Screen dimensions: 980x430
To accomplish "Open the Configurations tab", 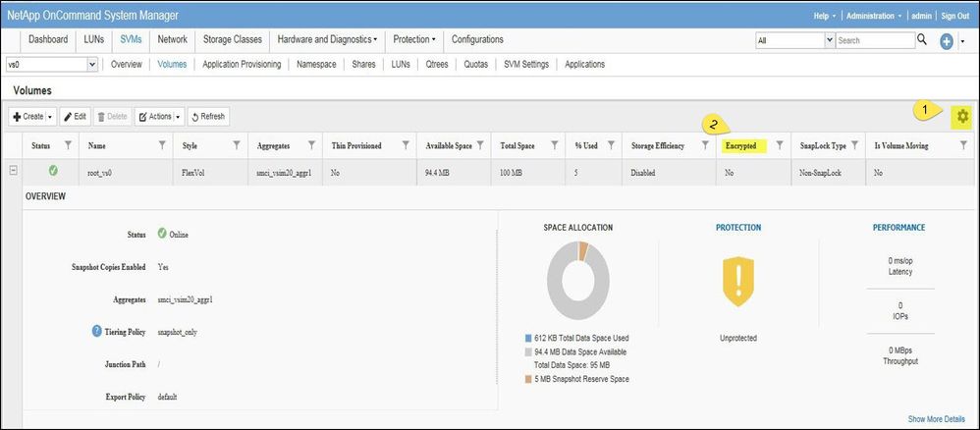I will [x=477, y=39].
